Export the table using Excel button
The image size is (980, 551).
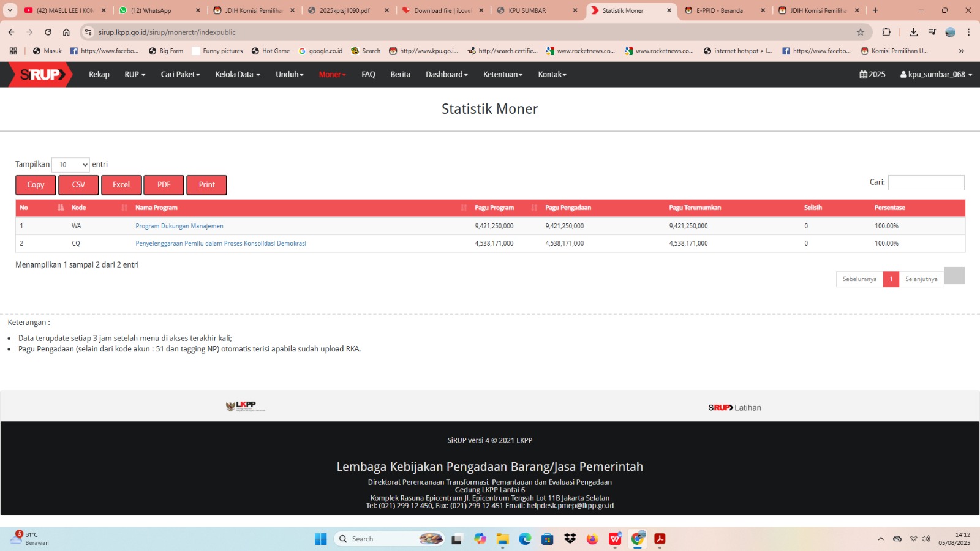pyautogui.click(x=121, y=185)
